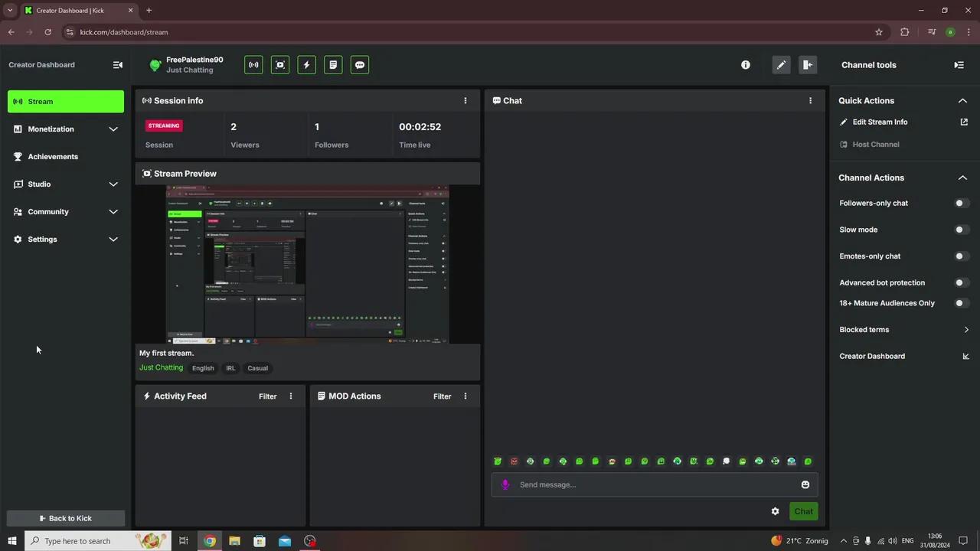The image size is (980, 551).
Task: Open File Explorer from taskbar
Action: point(235,541)
